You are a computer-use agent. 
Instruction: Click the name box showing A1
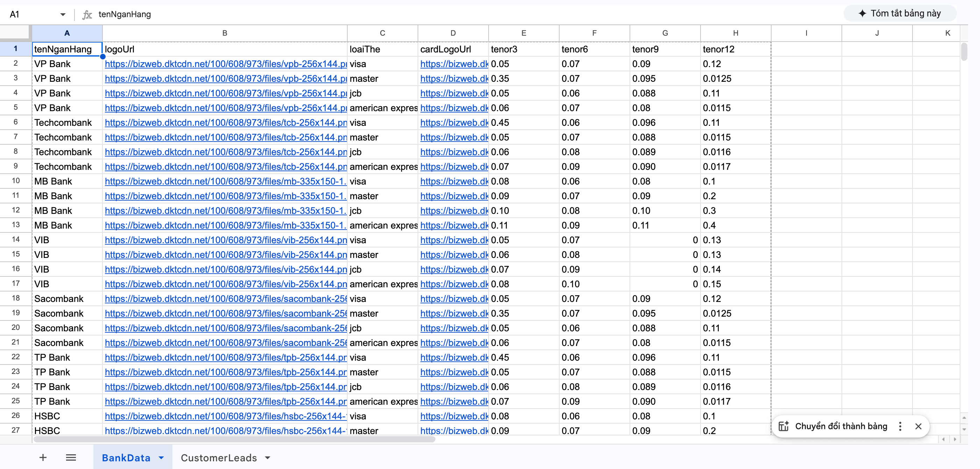pyautogui.click(x=32, y=14)
